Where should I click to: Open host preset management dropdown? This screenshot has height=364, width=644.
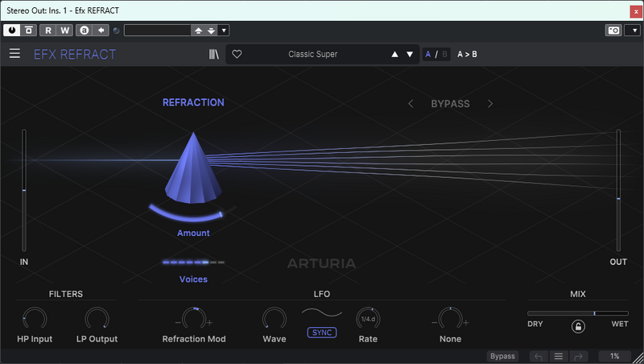pos(224,31)
